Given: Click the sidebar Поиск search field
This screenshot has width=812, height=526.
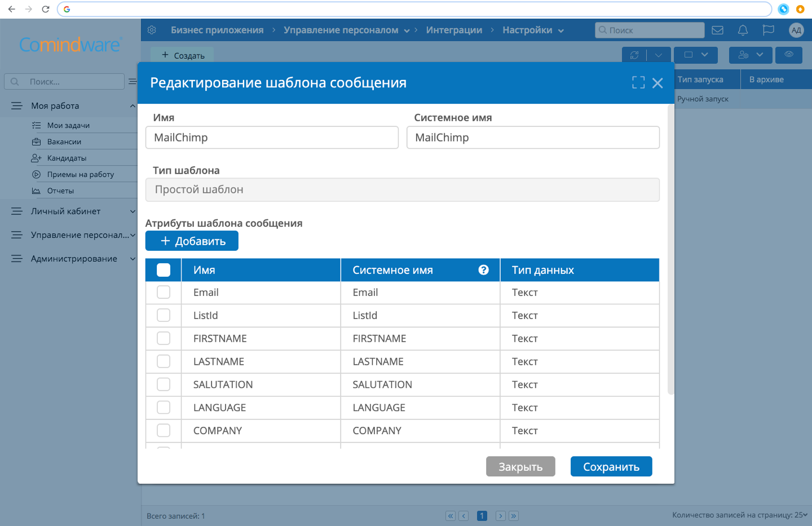Looking at the screenshot, I should click(64, 81).
